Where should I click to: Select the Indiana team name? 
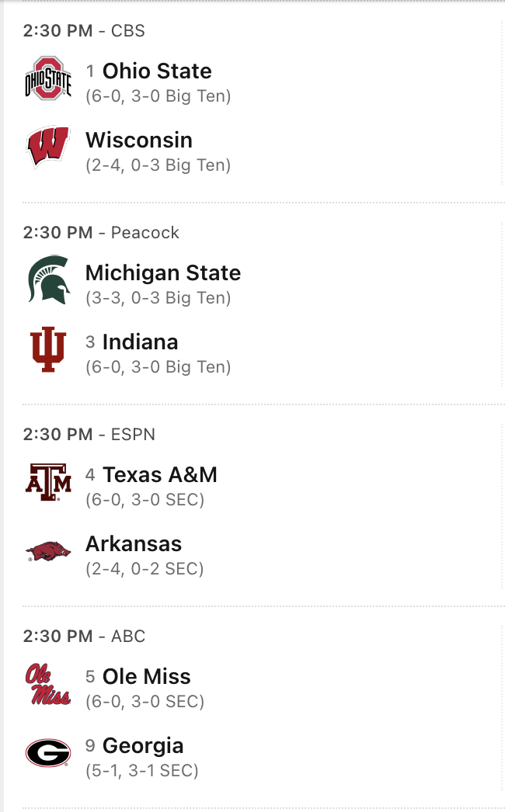[140, 342]
